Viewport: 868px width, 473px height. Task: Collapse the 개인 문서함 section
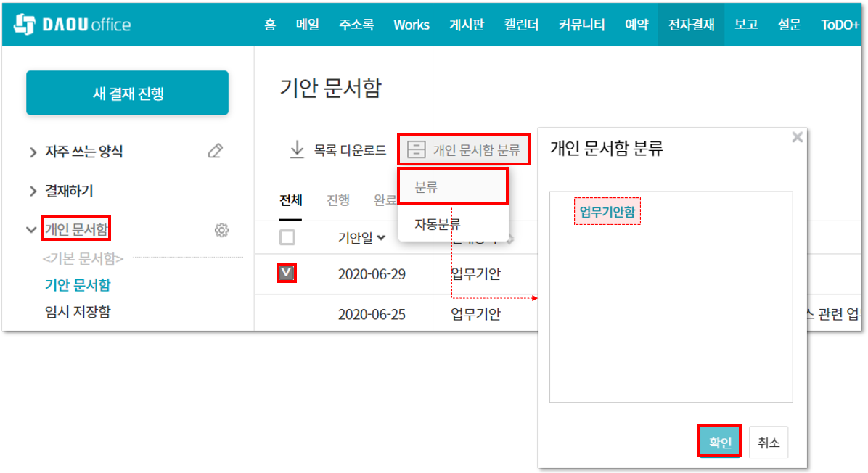click(31, 230)
